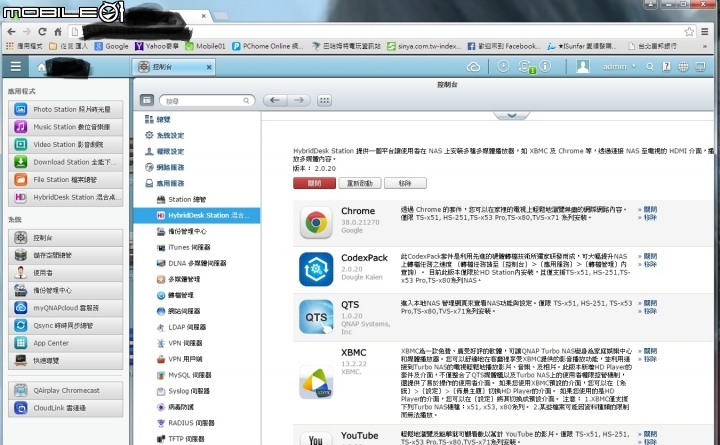Click the restart button next to the red button
Viewport: 720px width, 445px height.
pyautogui.click(x=360, y=183)
